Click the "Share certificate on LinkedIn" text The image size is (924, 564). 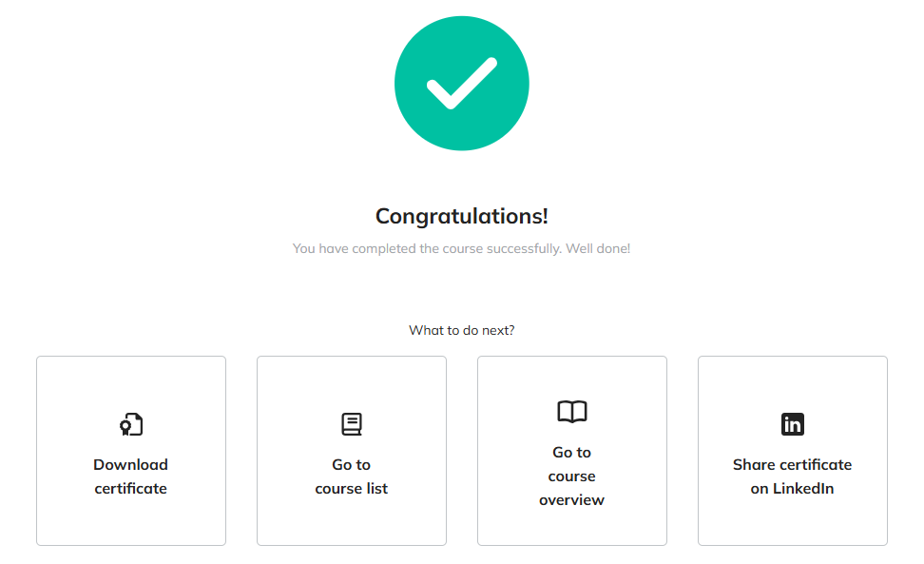tap(792, 476)
